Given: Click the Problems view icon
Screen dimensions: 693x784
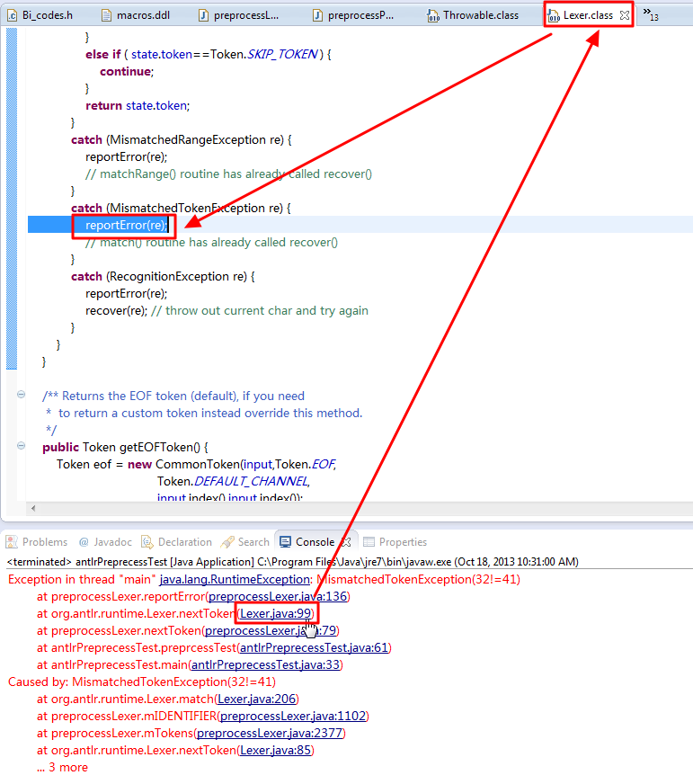Looking at the screenshot, I should coord(12,542).
